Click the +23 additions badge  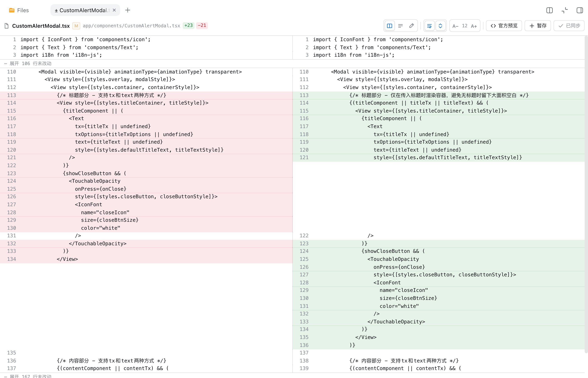pos(188,26)
